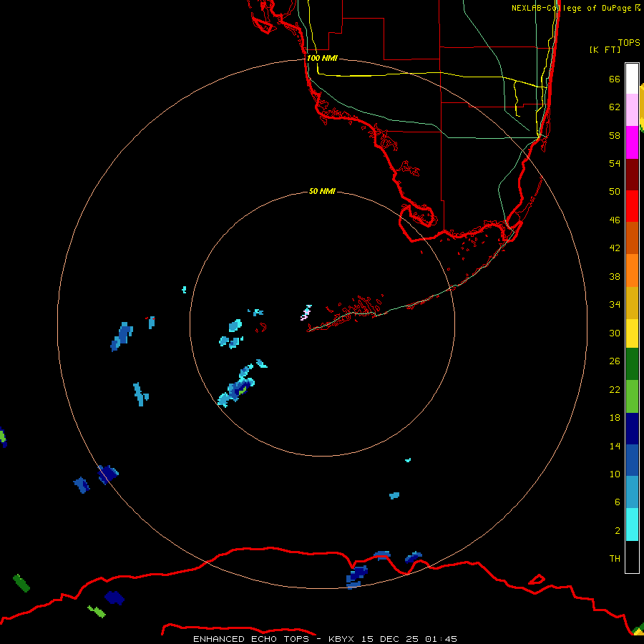The image size is (644, 644).
Task: Select the gold legend color band
Action: 632,303
